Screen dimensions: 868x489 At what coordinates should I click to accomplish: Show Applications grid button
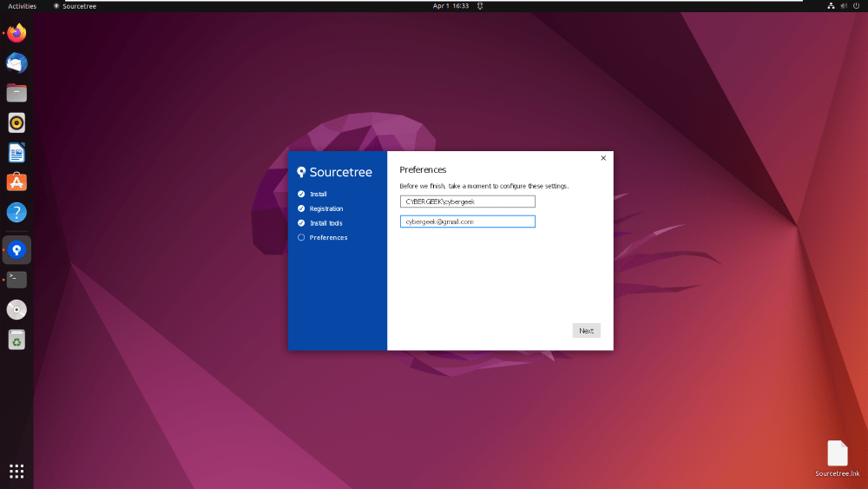pos(16,472)
